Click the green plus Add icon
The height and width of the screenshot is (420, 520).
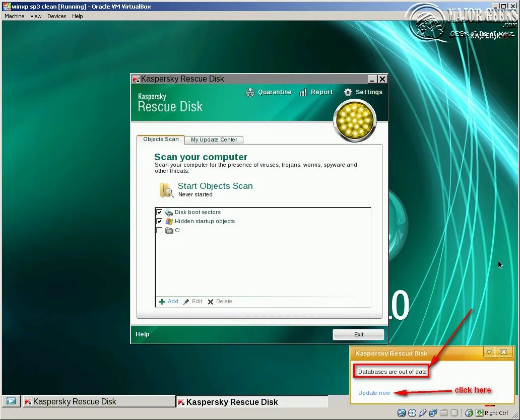click(x=162, y=302)
